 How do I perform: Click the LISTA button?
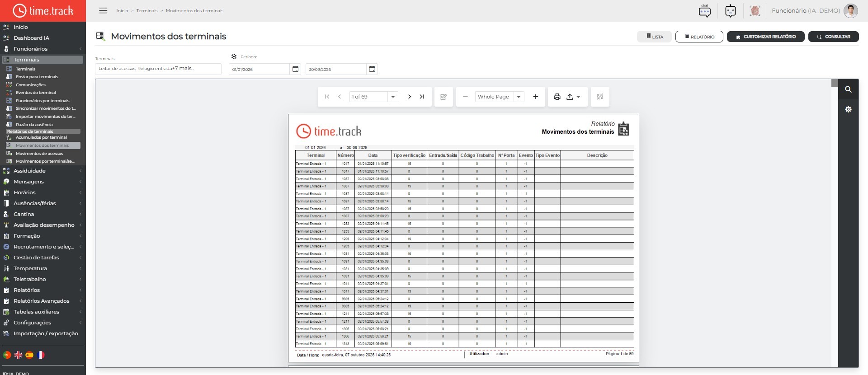click(654, 37)
